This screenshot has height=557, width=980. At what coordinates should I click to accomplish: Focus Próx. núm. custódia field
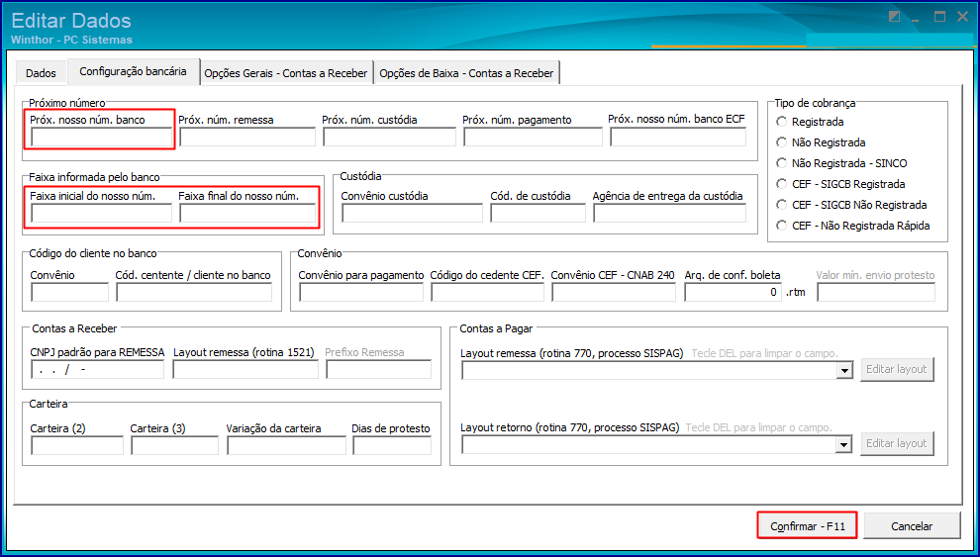(389, 137)
